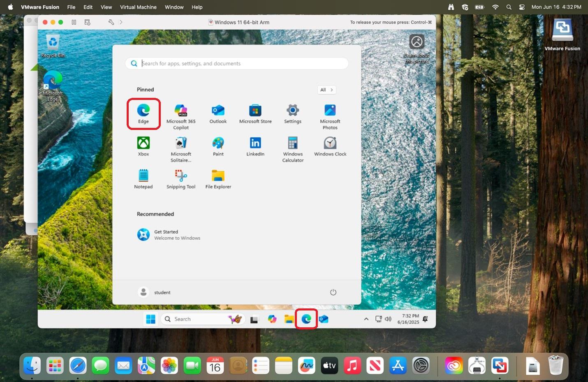This screenshot has height=382, width=588.
Task: Open Settings from Pinned apps
Action: tap(293, 114)
